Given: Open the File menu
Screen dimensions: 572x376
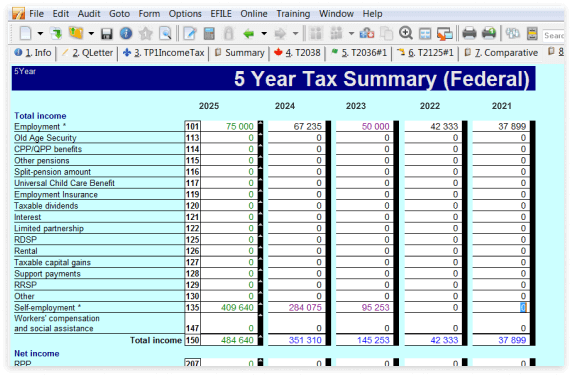Looking at the screenshot, I should click(x=36, y=14).
